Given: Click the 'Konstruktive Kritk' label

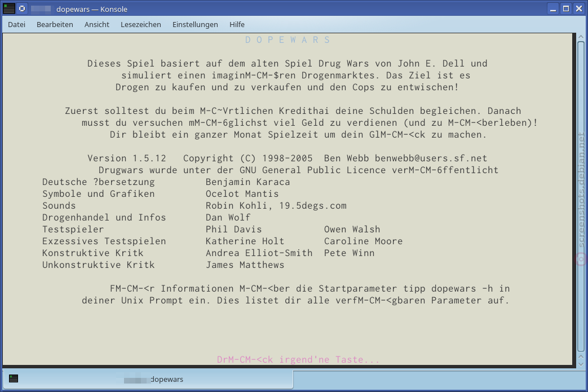Looking at the screenshot, I should 92,253.
